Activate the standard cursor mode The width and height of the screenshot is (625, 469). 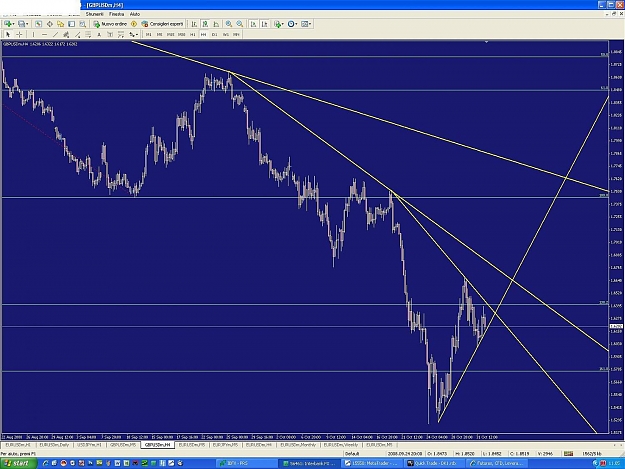pyautogui.click(x=8, y=35)
